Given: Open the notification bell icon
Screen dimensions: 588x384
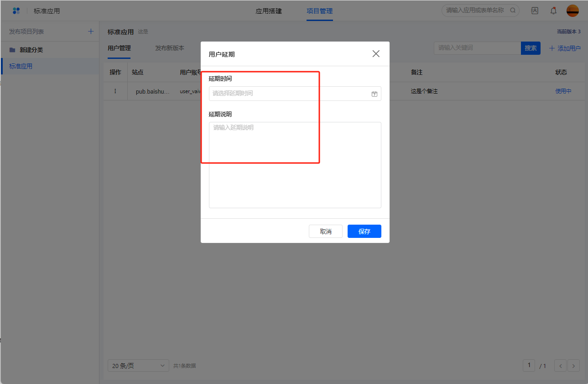Looking at the screenshot, I should tap(553, 11).
